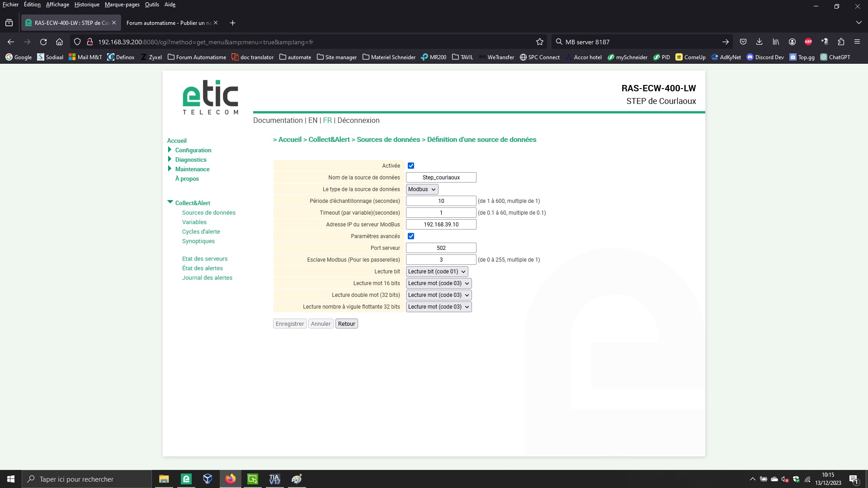Open the Firefox hamburger menu
868x488 pixels.
pyautogui.click(x=857, y=42)
